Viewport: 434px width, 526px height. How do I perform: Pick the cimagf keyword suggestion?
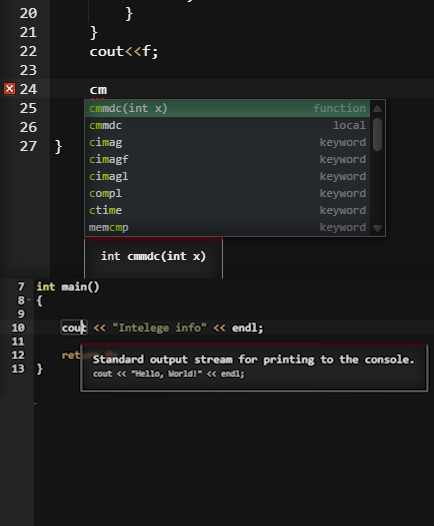227,159
